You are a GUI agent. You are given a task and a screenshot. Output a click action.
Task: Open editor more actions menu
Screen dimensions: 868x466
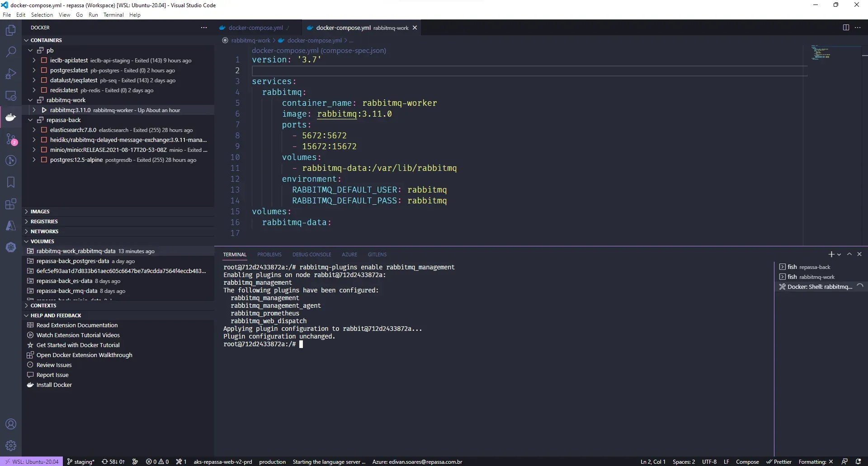(x=858, y=28)
